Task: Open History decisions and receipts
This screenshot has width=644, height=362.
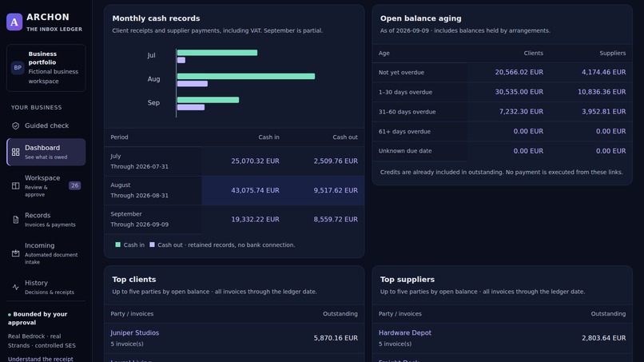Action: tap(46, 287)
